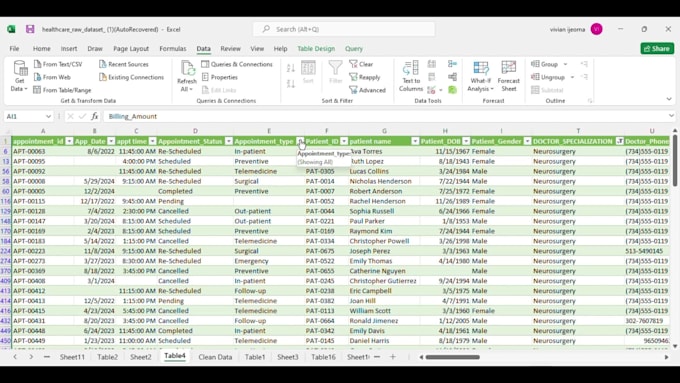The image size is (680, 383).
Task: Open Existing Connections
Action: pyautogui.click(x=132, y=77)
